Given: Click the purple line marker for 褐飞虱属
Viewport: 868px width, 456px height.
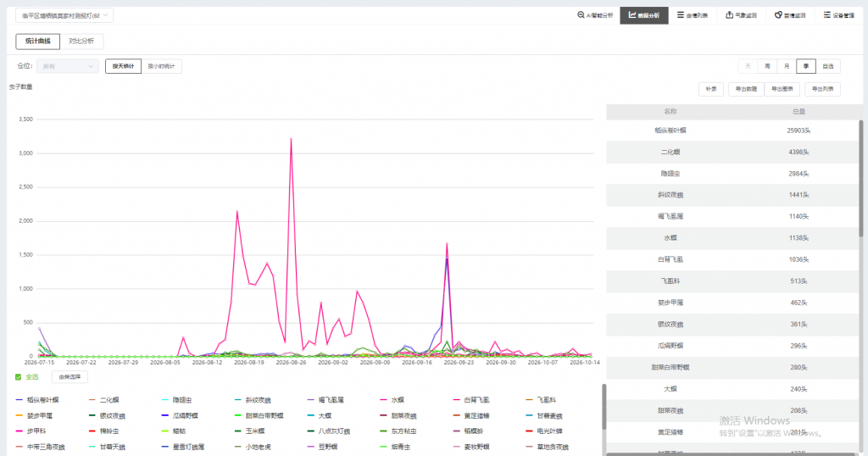Looking at the screenshot, I should [310, 399].
